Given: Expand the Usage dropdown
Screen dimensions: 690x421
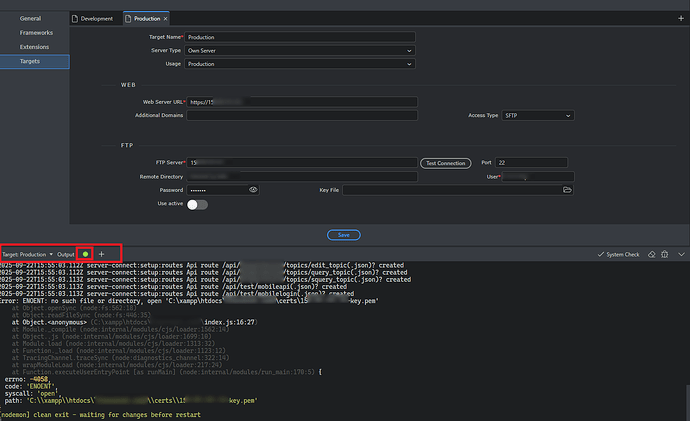Looking at the screenshot, I should pyautogui.click(x=300, y=64).
